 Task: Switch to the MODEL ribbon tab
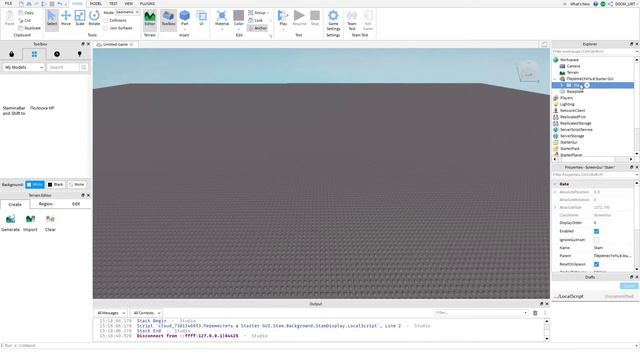click(x=96, y=4)
